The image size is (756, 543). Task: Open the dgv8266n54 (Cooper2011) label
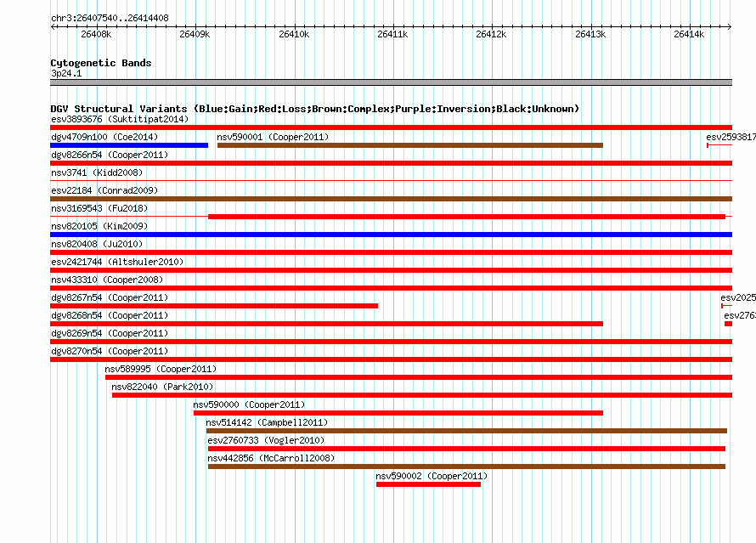point(110,155)
